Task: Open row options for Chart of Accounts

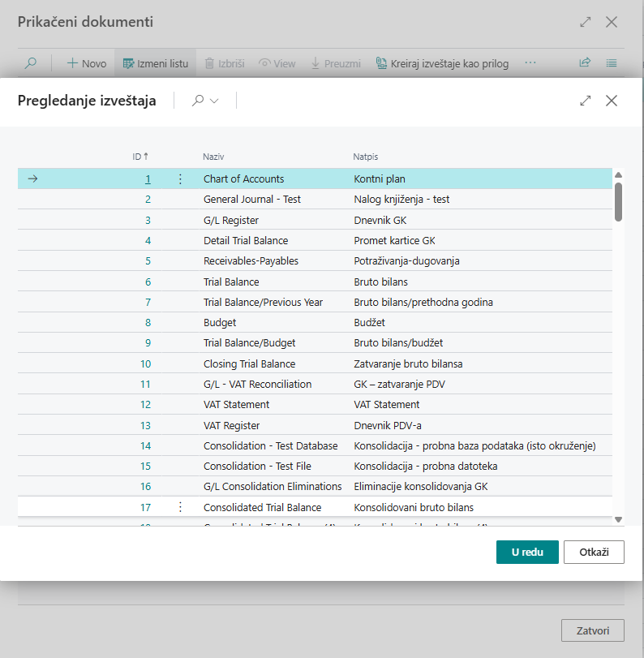Action: tap(180, 178)
